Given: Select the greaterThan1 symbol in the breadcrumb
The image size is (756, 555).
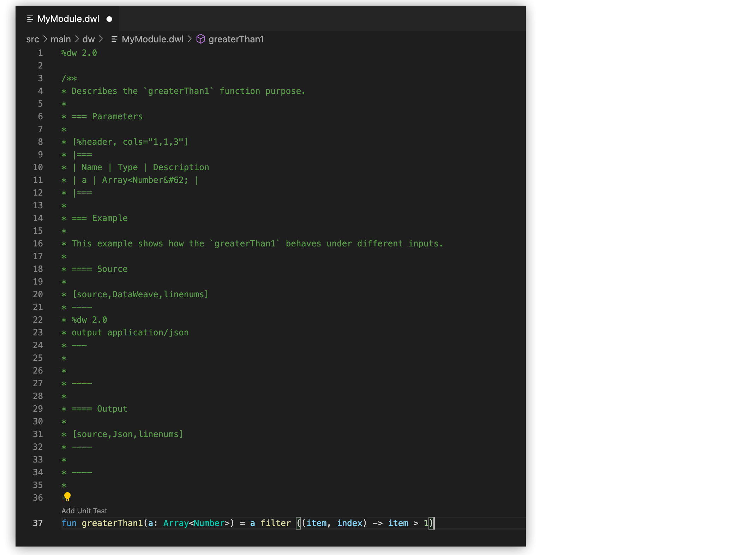Looking at the screenshot, I should pyautogui.click(x=236, y=39).
